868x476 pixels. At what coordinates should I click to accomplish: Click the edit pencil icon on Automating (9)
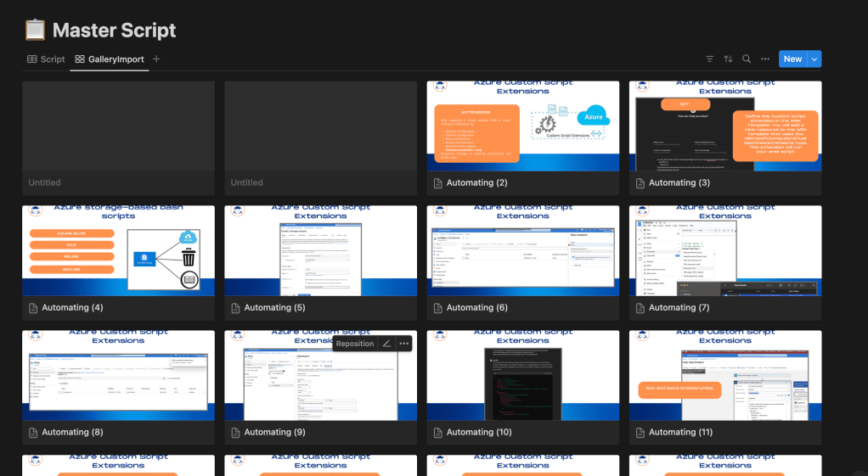point(387,344)
